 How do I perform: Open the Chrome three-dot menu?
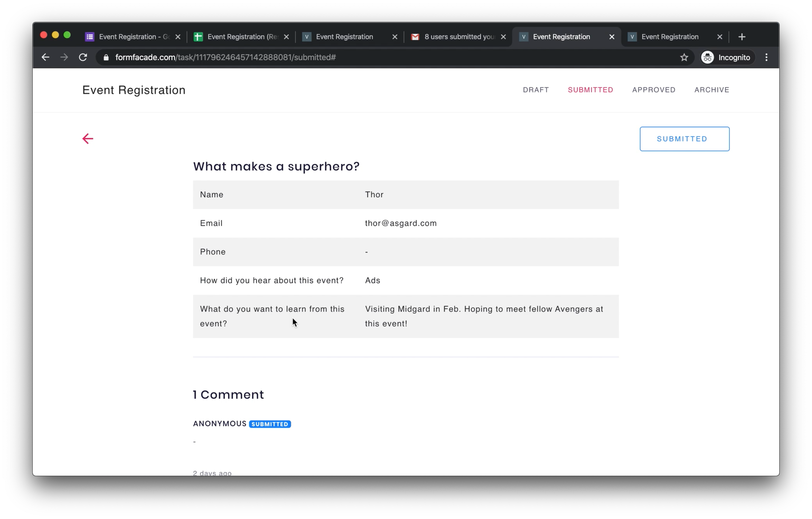tap(766, 57)
